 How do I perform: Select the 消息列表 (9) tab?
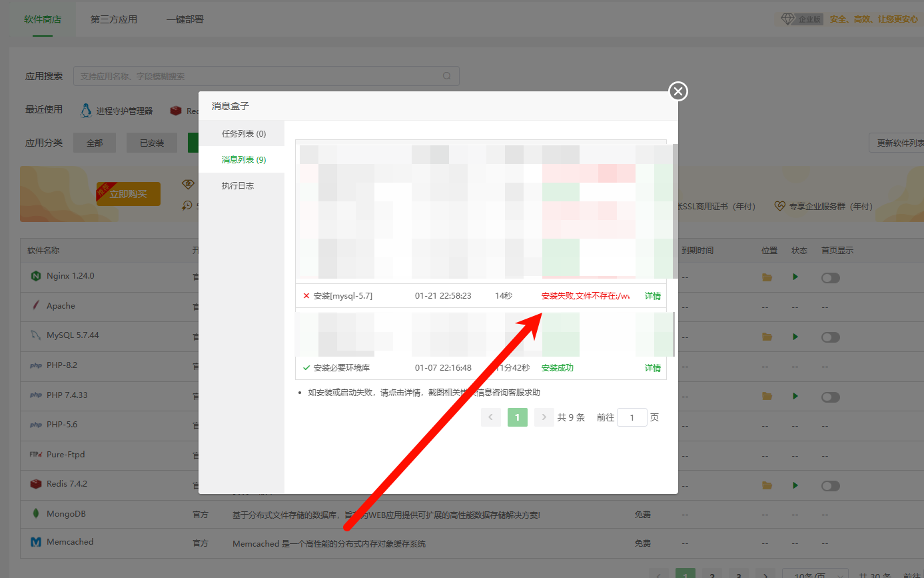244,160
